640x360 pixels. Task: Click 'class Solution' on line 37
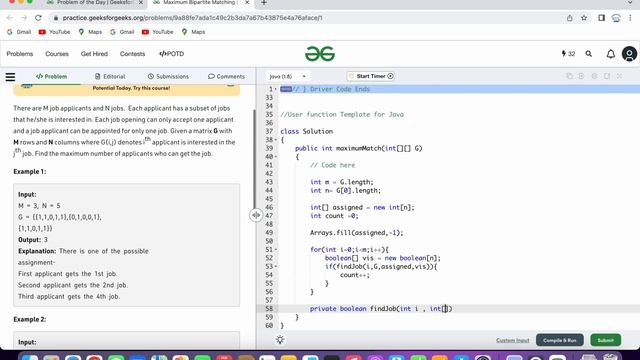pyautogui.click(x=307, y=131)
